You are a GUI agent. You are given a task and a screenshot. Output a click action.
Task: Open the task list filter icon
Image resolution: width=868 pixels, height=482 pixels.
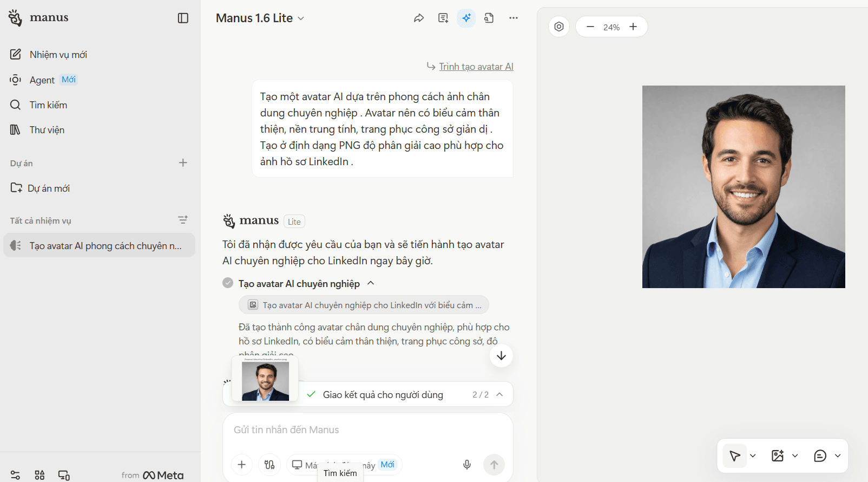(183, 220)
